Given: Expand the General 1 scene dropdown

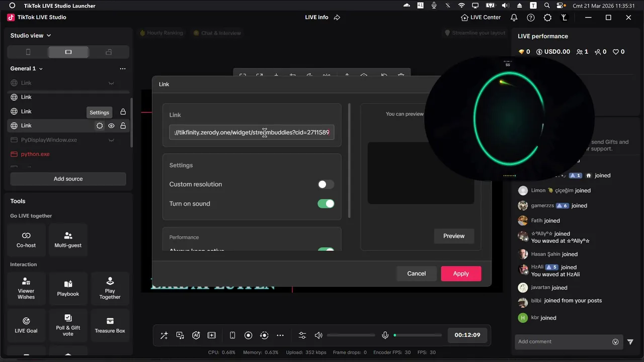Looking at the screenshot, I should [27, 68].
